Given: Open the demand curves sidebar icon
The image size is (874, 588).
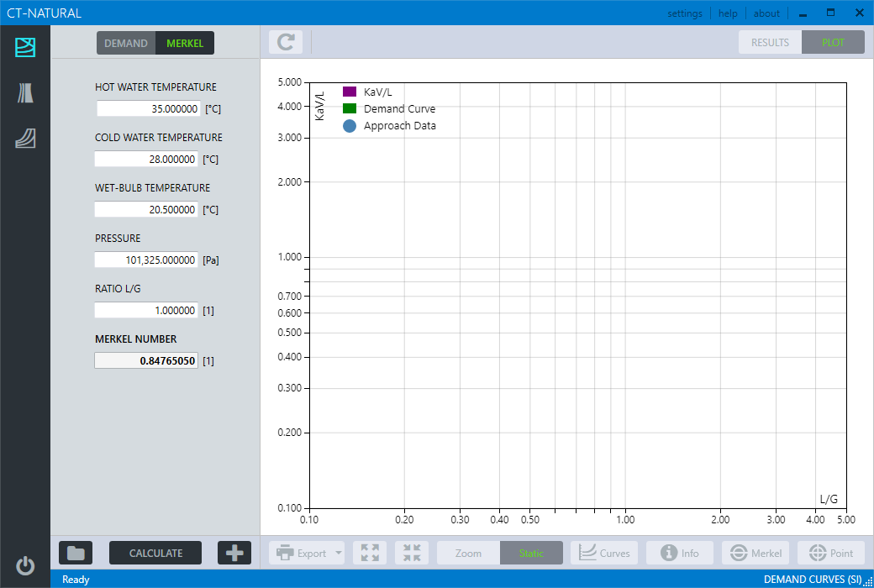Looking at the screenshot, I should pyautogui.click(x=25, y=48).
